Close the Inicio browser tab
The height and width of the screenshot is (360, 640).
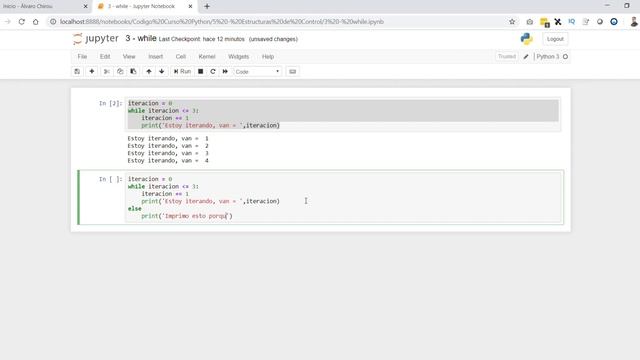(x=85, y=7)
